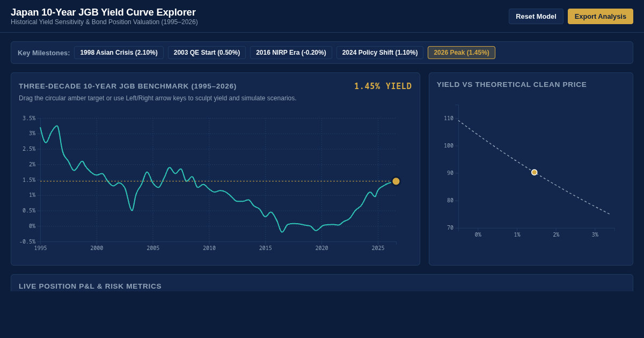Click the Historical Yield Sensitivity subtitle
Screen dimensions: 644x338
[104, 22]
